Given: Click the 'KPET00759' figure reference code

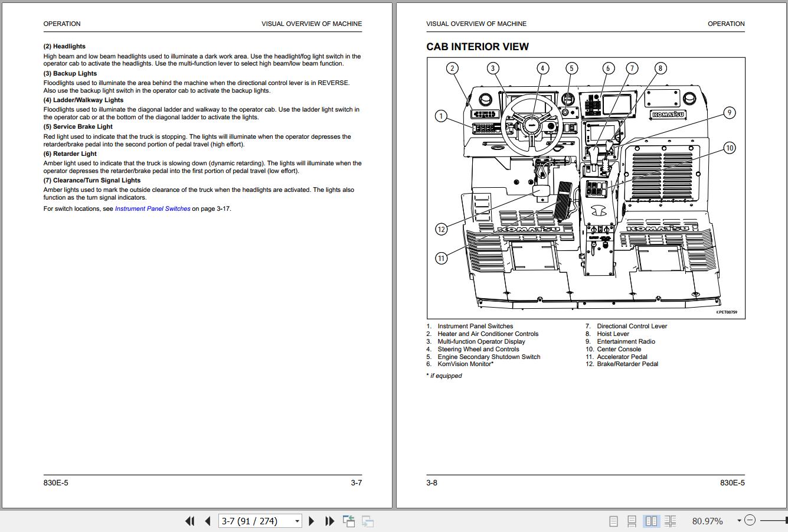Looking at the screenshot, I should coord(727,312).
